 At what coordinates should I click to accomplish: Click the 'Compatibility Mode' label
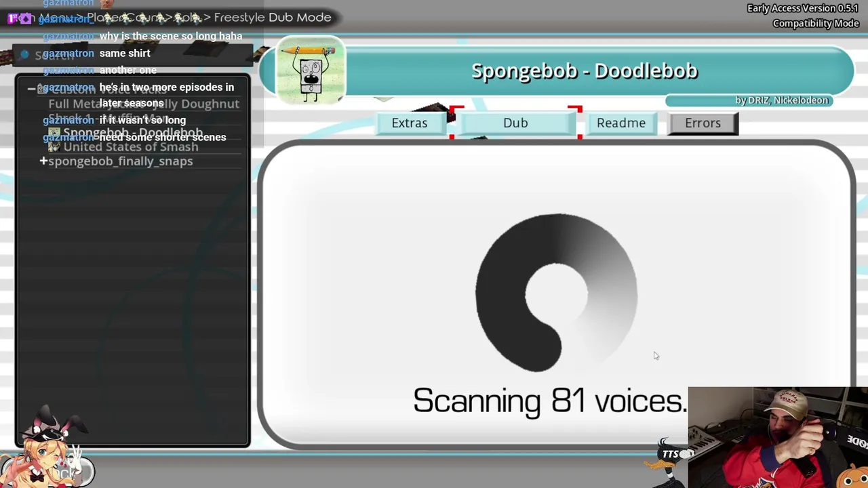[816, 23]
